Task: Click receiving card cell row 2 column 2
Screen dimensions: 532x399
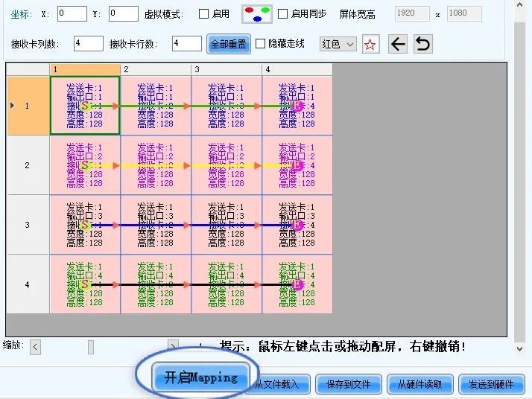Action: [156, 165]
